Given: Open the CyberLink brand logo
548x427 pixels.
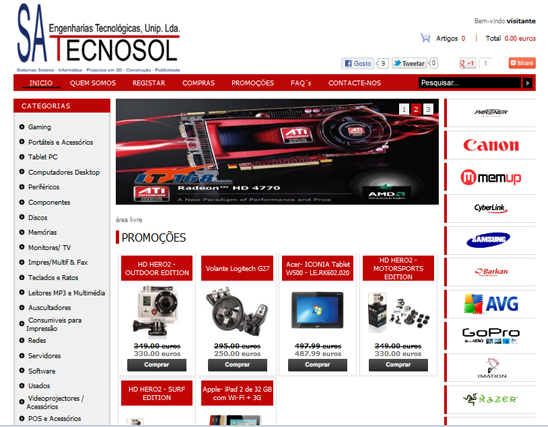Looking at the screenshot, I should (491, 209).
